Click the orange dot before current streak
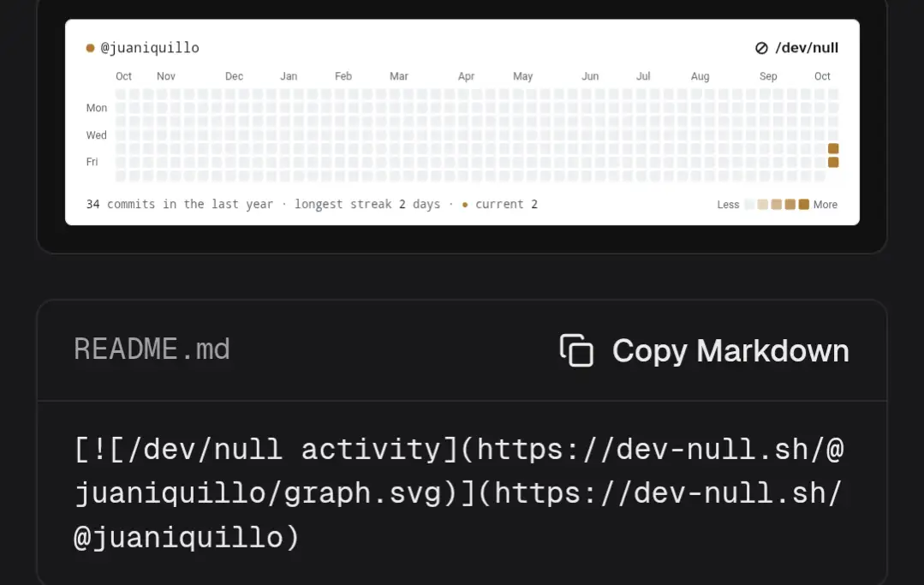Screen dimensions: 924x585 tap(465, 205)
